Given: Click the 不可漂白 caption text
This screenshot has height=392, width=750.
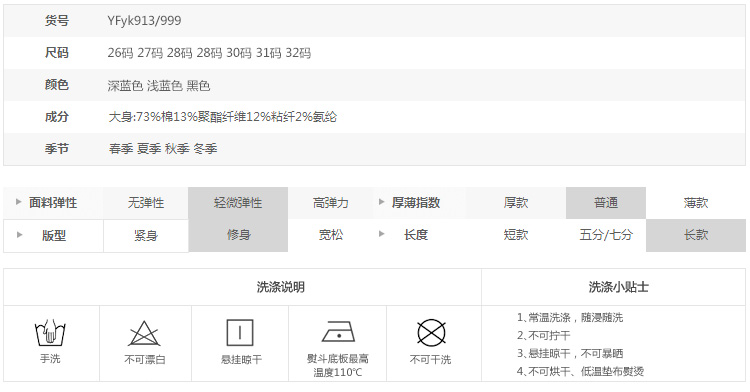Looking at the screenshot, I should tap(144, 359).
